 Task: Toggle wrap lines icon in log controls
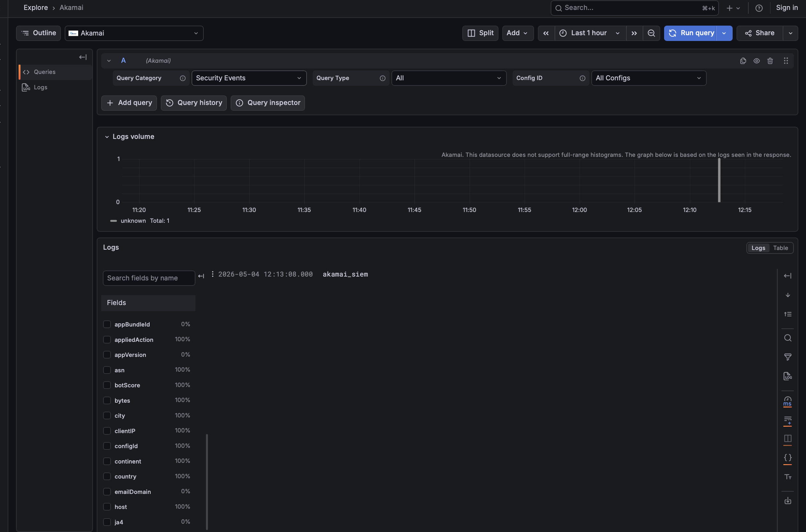(x=788, y=421)
